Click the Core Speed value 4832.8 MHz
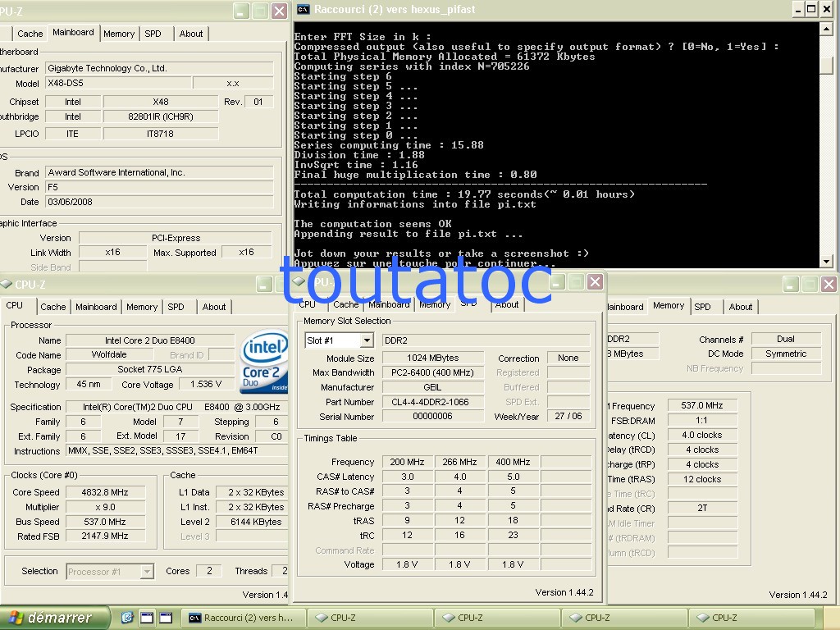 pos(105,492)
